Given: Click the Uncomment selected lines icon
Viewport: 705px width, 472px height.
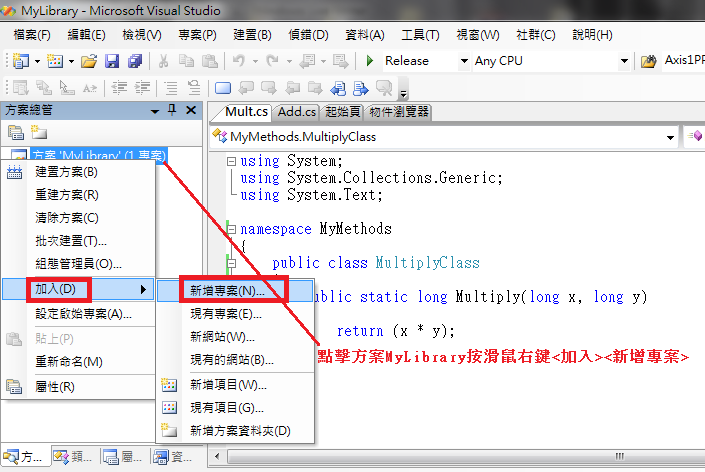Looking at the screenshot, I should [x=194, y=88].
